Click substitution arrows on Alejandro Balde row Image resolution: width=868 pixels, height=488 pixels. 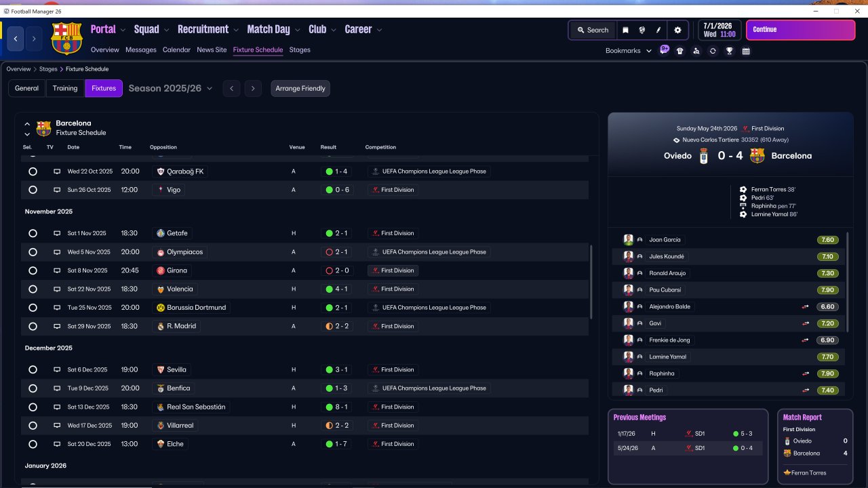coord(806,307)
